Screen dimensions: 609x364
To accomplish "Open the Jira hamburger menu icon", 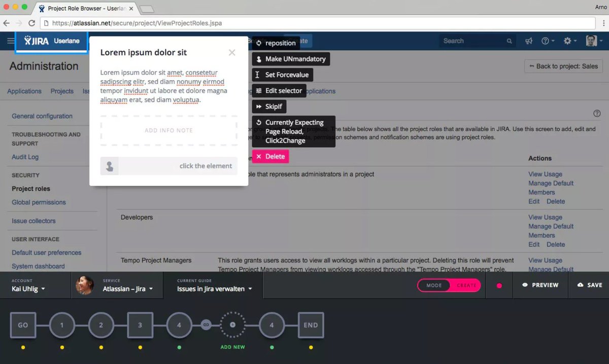I will 10,41.
